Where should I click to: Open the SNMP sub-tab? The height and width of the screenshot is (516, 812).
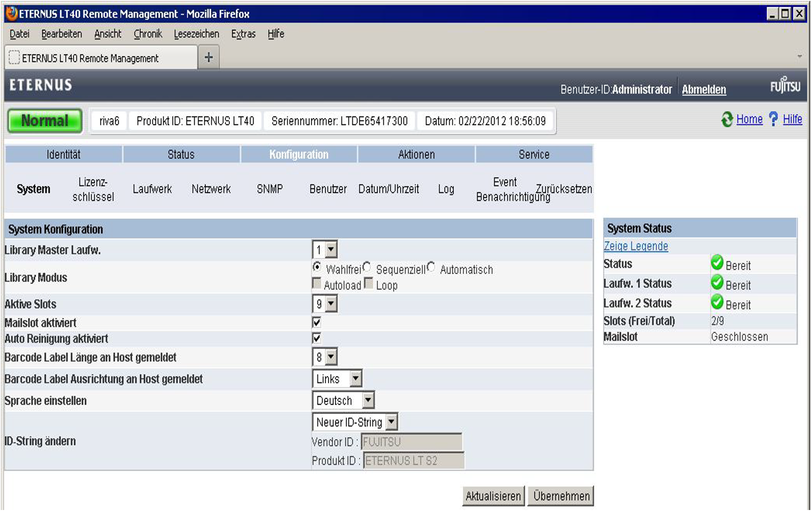click(270, 189)
